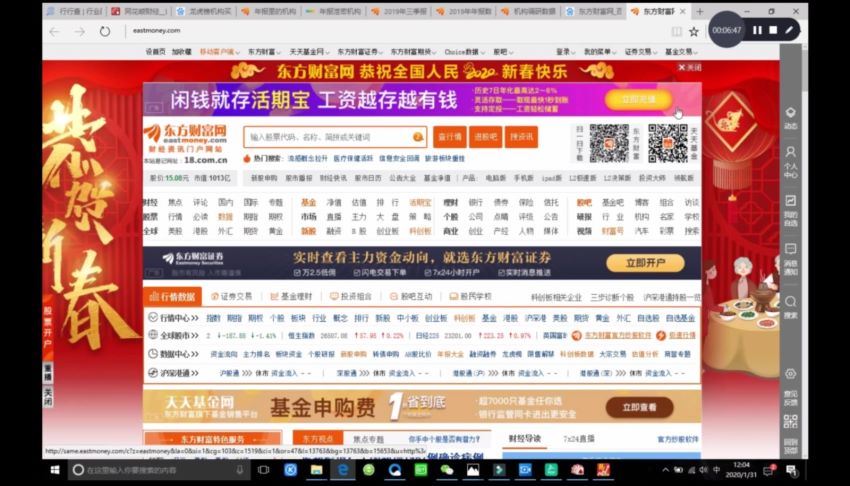Image resolution: width=850 pixels, height=486 pixels.
Task: Expand the 登录 dropdown
Action: pos(565,51)
